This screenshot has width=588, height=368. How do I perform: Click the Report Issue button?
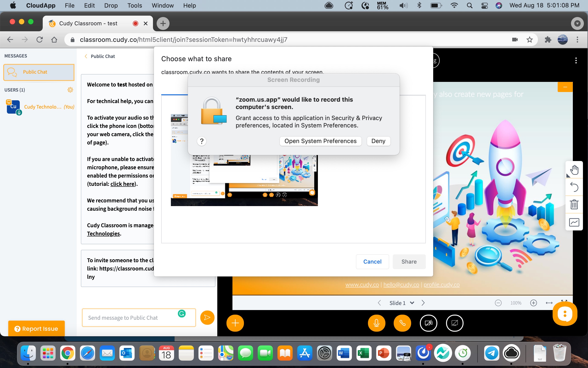click(37, 329)
